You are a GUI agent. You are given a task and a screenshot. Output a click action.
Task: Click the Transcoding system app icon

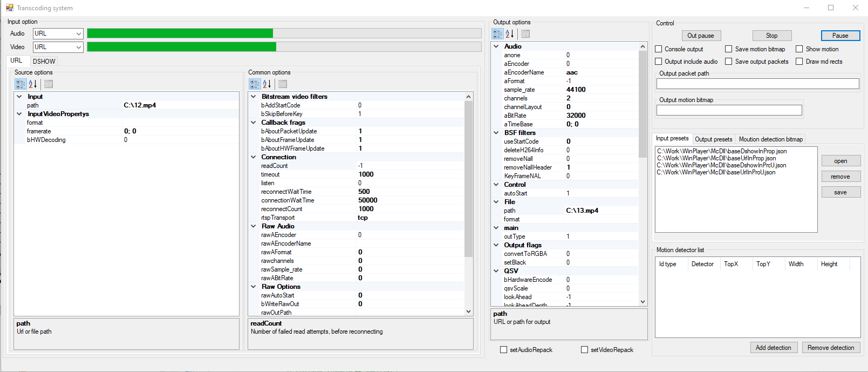(10, 8)
